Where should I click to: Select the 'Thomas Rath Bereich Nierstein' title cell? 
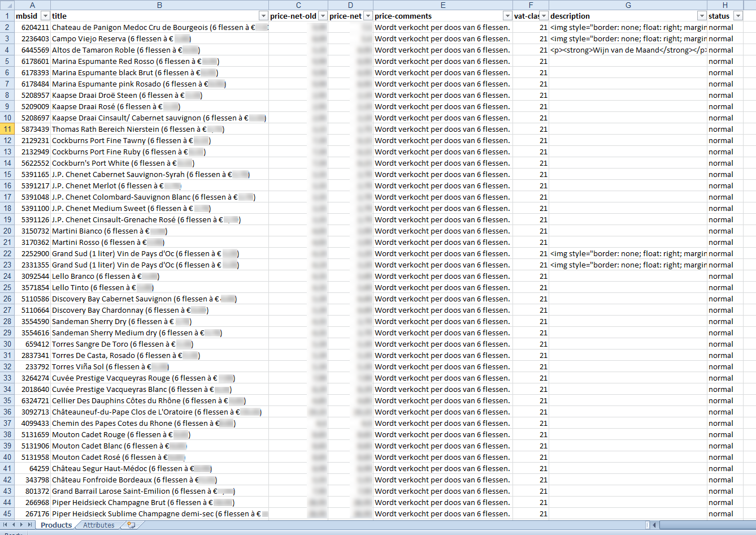pos(159,129)
